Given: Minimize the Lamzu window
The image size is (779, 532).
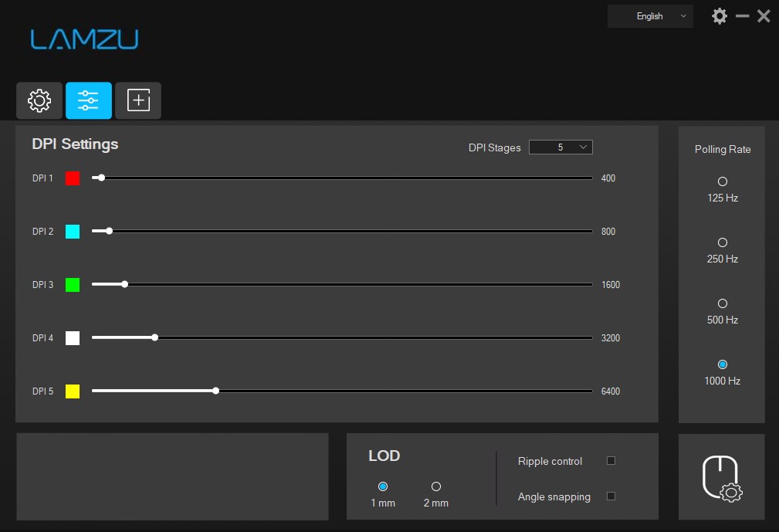Looking at the screenshot, I should point(742,16).
